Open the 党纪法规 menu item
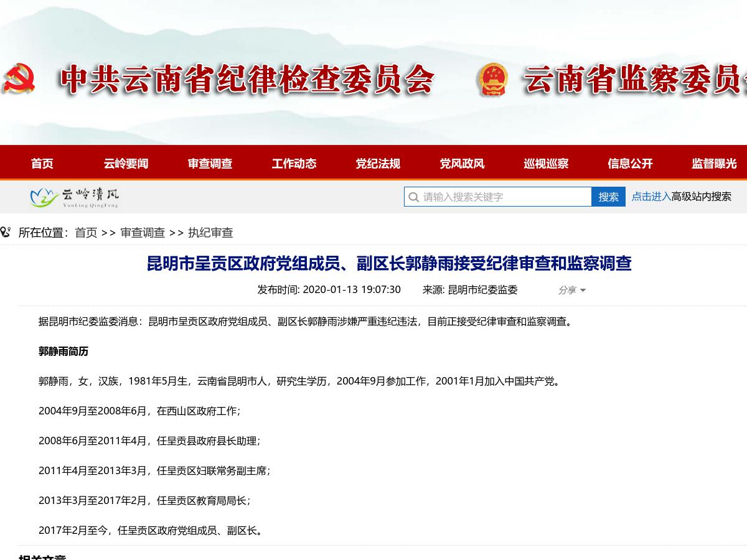 (378, 164)
